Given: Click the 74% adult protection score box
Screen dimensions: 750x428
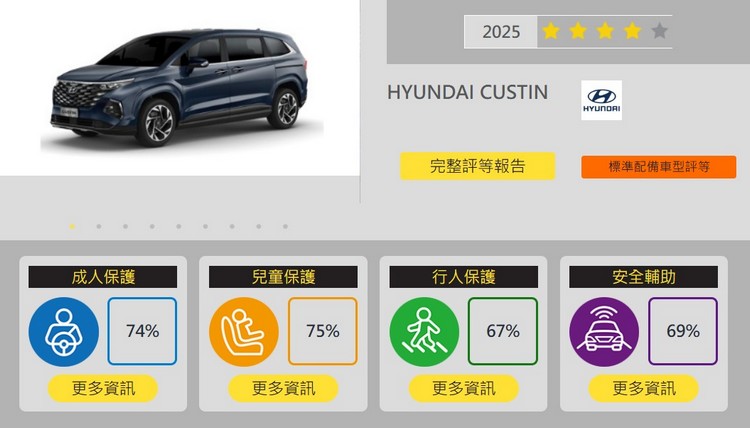Looking at the screenshot, I should pos(142,331).
